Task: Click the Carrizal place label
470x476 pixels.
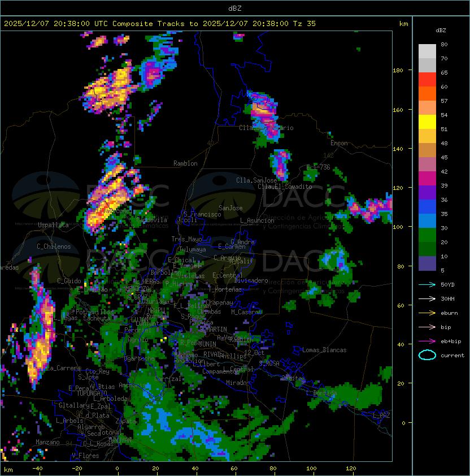Action: tap(168, 379)
